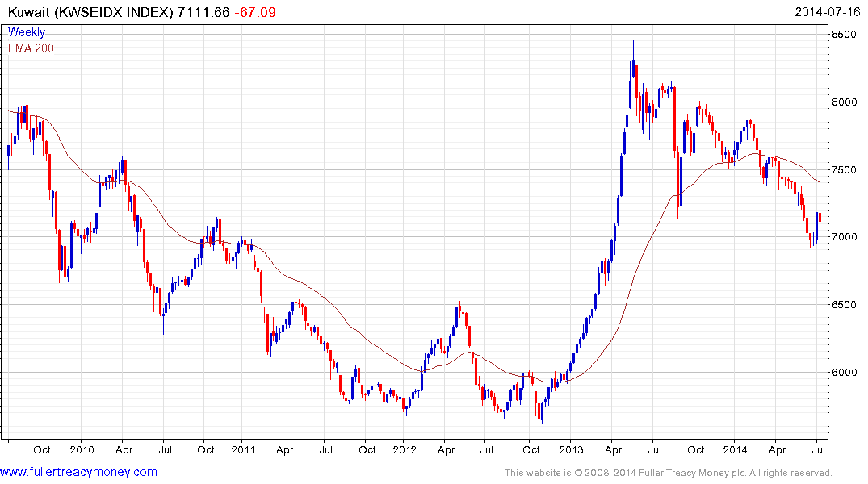Select the 7000 price axis label
868x484 pixels.
tap(845, 236)
